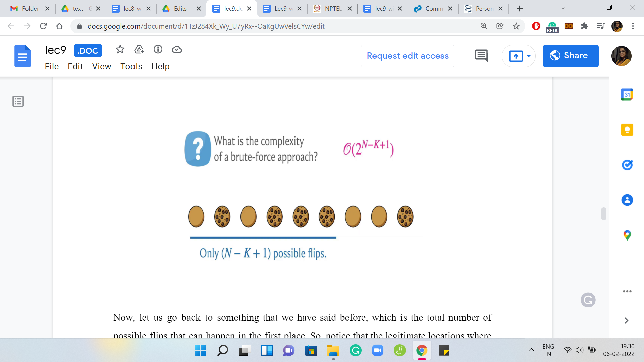644x362 pixels.
Task: Click the blue Share button
Action: click(x=571, y=56)
